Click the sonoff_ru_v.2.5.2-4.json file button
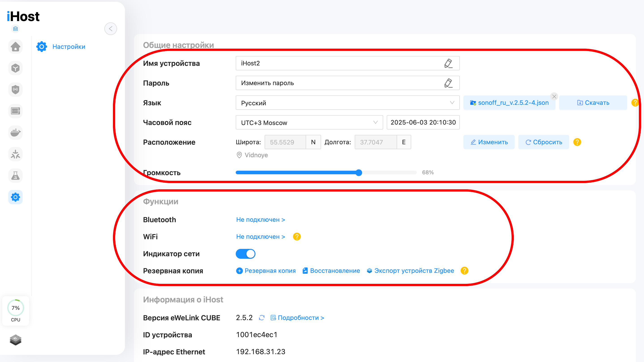The height and width of the screenshot is (362, 644). pyautogui.click(x=509, y=103)
